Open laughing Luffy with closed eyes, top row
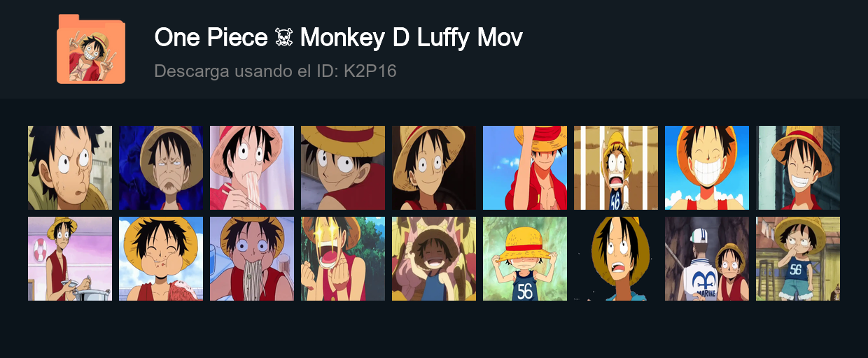Viewport: 868px width, 358px height. (x=798, y=168)
